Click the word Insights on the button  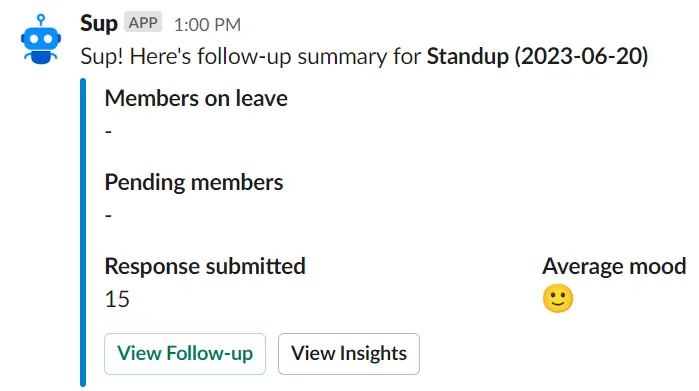coord(373,354)
